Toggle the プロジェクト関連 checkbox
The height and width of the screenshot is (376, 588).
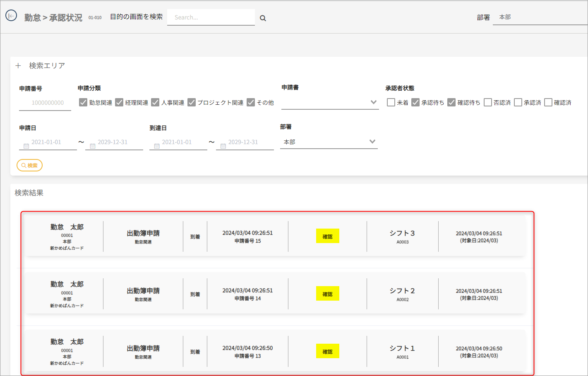192,102
